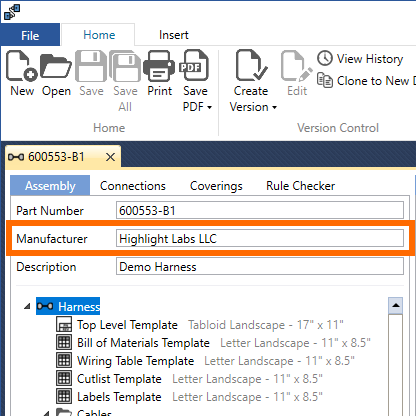Click into the Part Number field
The image size is (416, 416).
click(260, 210)
